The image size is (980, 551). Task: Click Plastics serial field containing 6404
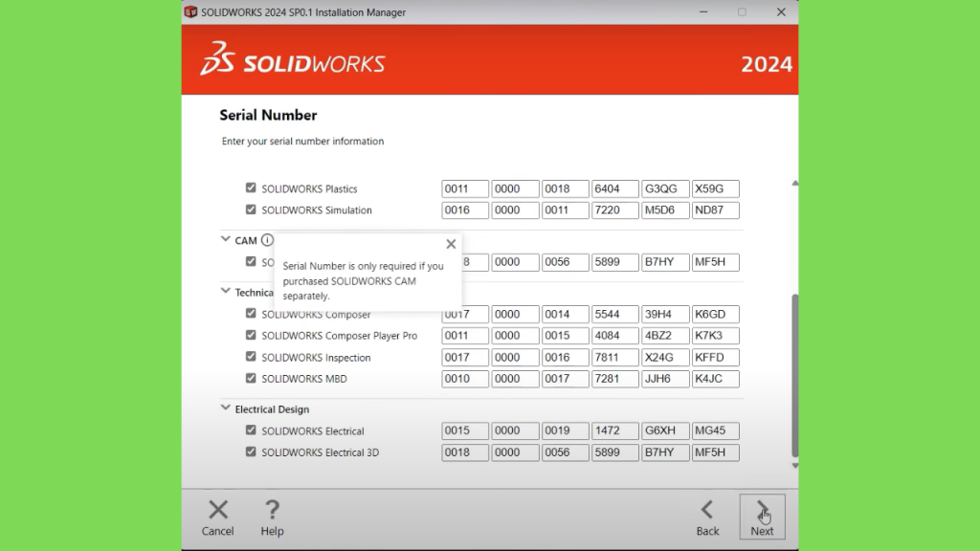click(615, 188)
